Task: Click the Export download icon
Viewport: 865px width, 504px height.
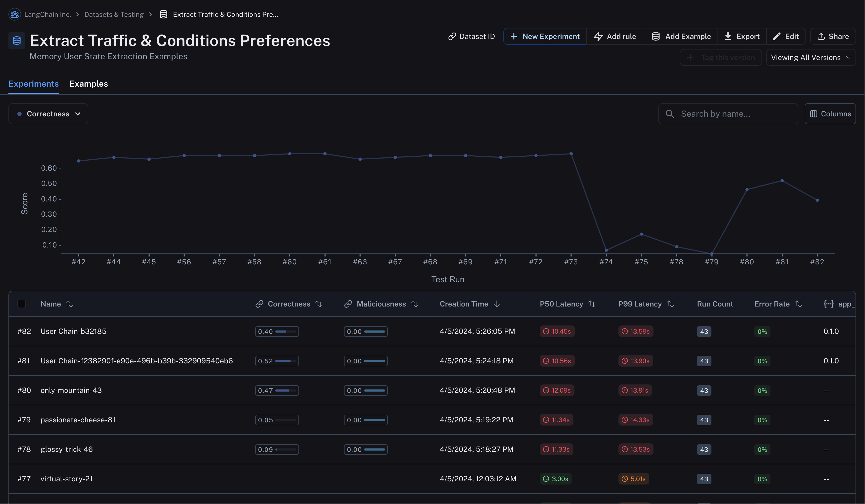Action: tap(728, 36)
